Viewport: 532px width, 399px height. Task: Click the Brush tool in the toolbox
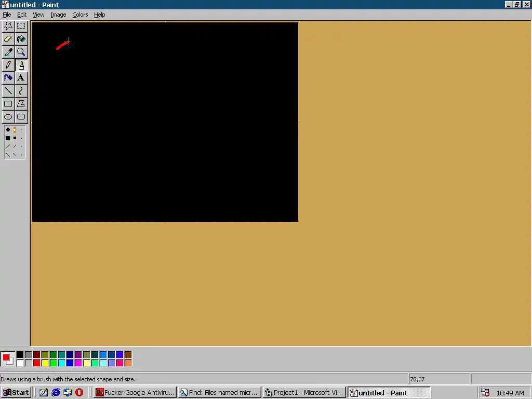pos(21,65)
